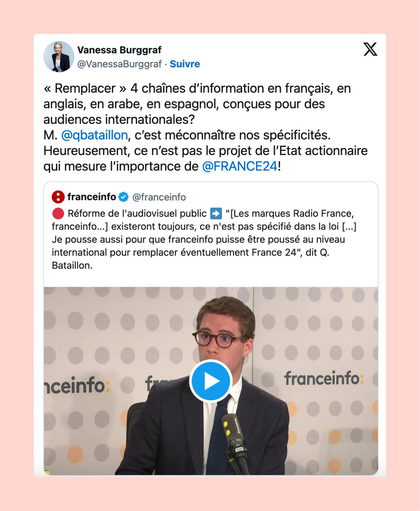Follow Vanessa Burggraf via Suivre
This screenshot has height=511, width=420.
pyautogui.click(x=185, y=64)
